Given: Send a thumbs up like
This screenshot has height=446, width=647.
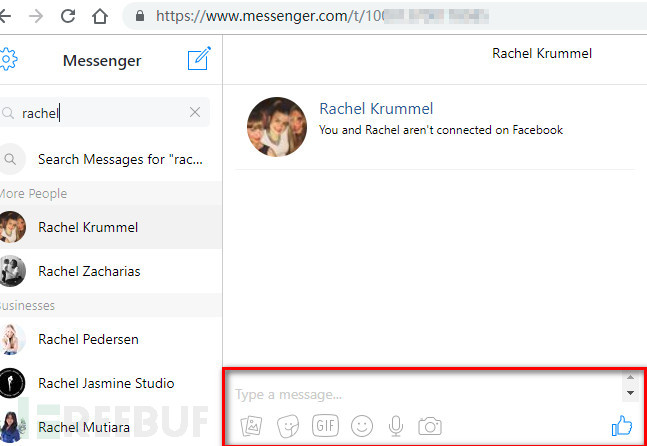Looking at the screenshot, I should click(621, 425).
